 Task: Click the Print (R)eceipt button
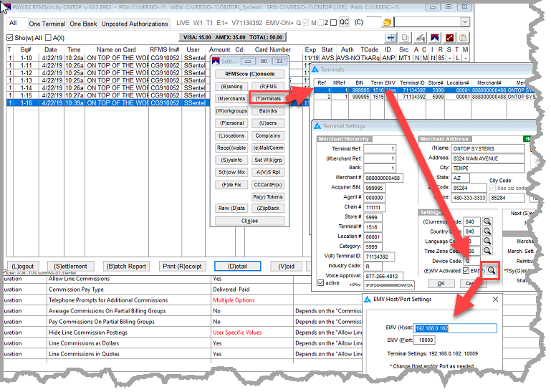pyautogui.click(x=182, y=267)
